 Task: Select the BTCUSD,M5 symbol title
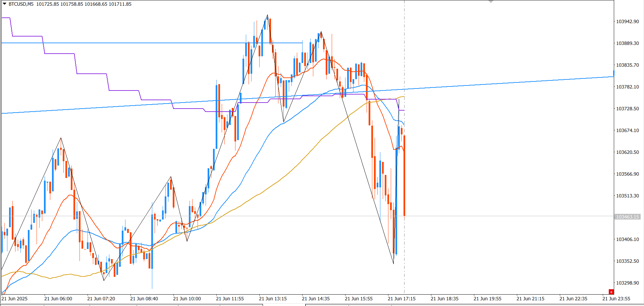coord(21,4)
